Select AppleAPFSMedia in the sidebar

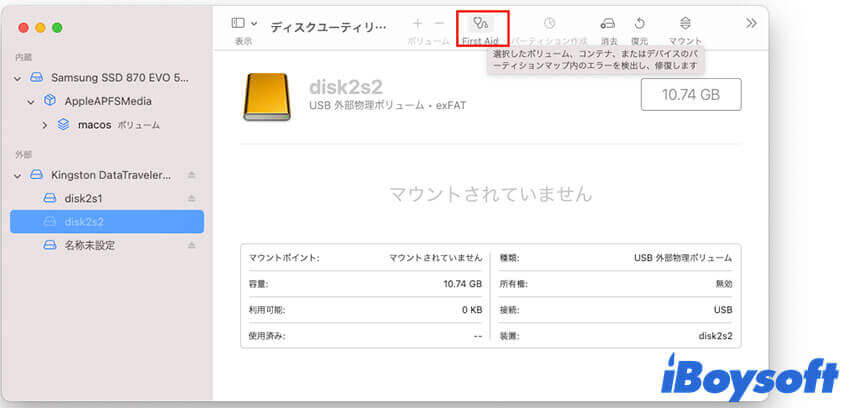point(108,101)
